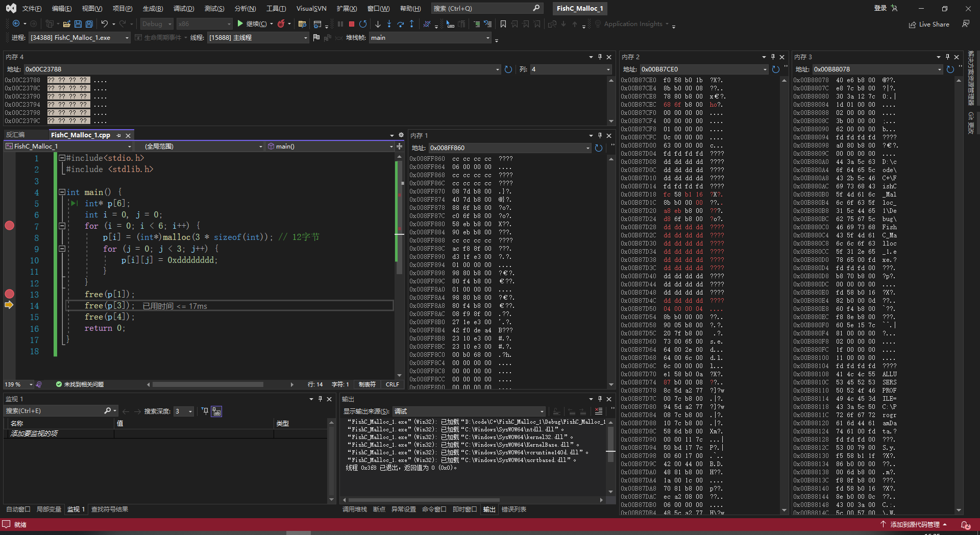This screenshot has height=535, width=980.
Task: Refresh the Memory 1 address
Action: point(599,148)
